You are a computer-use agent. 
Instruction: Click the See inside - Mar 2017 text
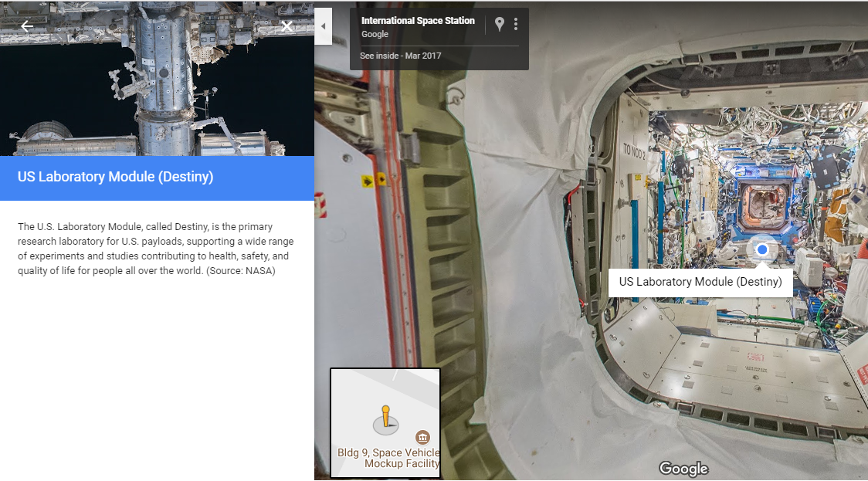click(x=400, y=56)
